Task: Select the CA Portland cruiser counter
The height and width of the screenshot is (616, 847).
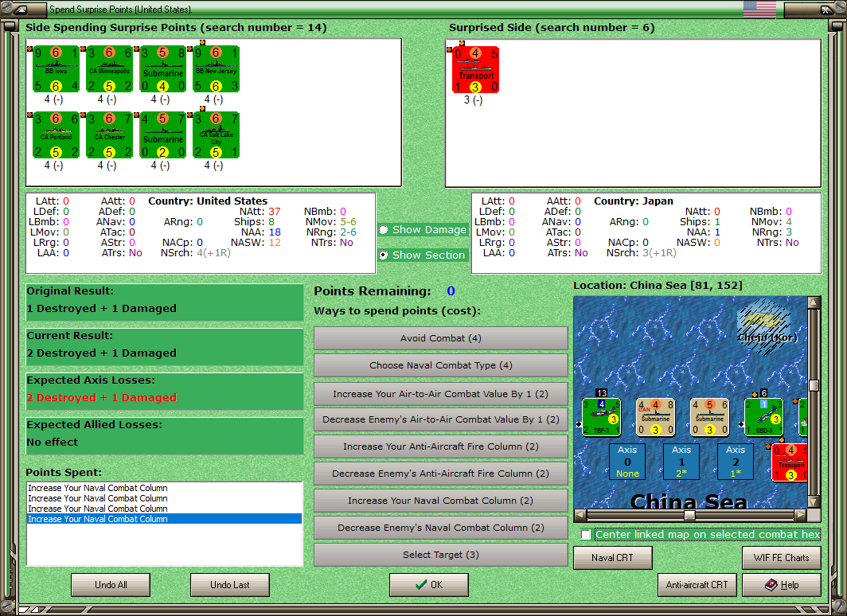Action: (x=57, y=135)
